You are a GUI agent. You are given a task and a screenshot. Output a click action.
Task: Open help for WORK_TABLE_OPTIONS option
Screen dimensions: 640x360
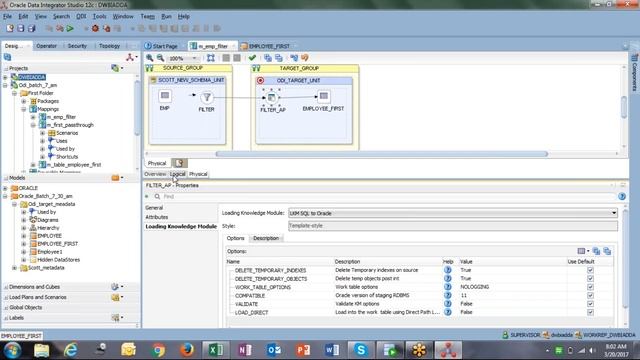pos(447,287)
